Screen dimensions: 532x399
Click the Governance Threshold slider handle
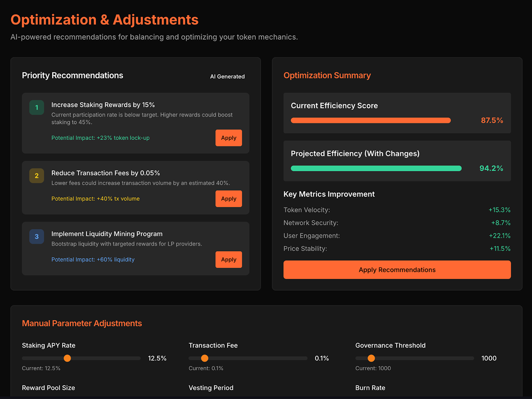point(371,358)
